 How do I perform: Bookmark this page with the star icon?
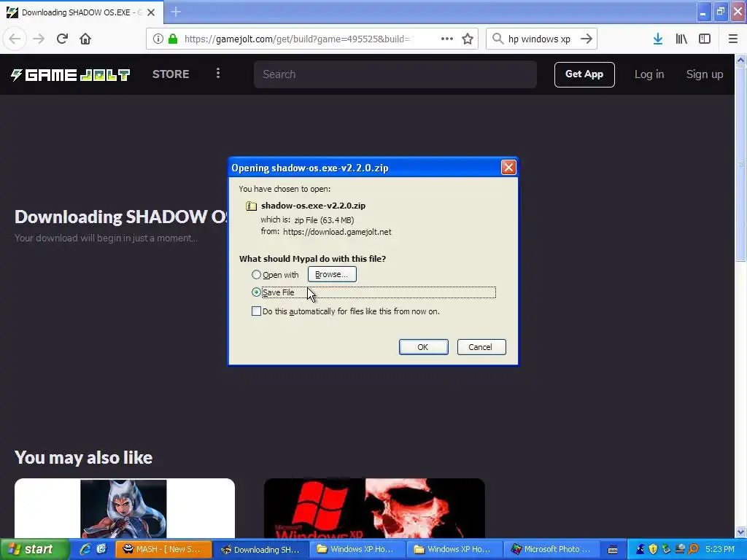point(468,39)
